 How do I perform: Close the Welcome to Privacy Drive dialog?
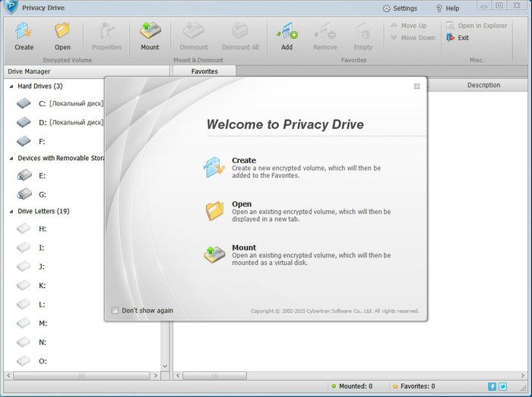coord(417,87)
